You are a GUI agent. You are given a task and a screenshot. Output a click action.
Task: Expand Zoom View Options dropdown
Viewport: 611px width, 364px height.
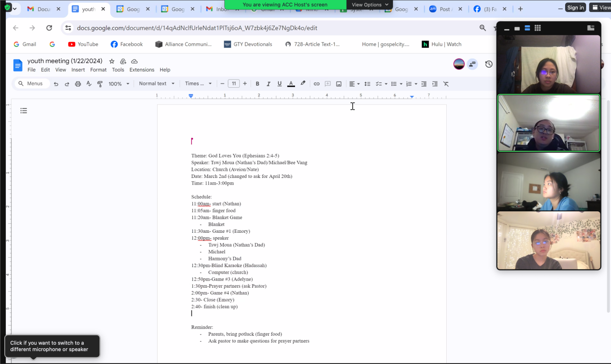[370, 5]
